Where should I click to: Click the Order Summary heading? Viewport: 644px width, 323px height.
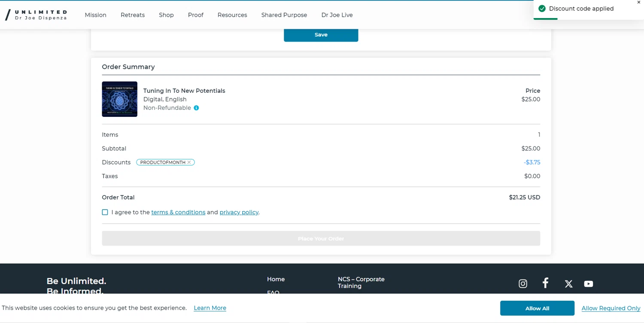click(128, 67)
